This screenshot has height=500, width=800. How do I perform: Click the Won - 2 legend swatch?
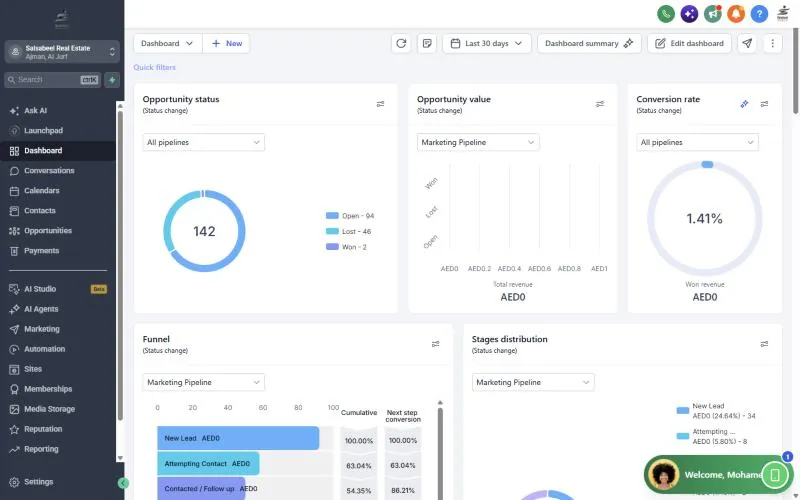[x=332, y=247]
